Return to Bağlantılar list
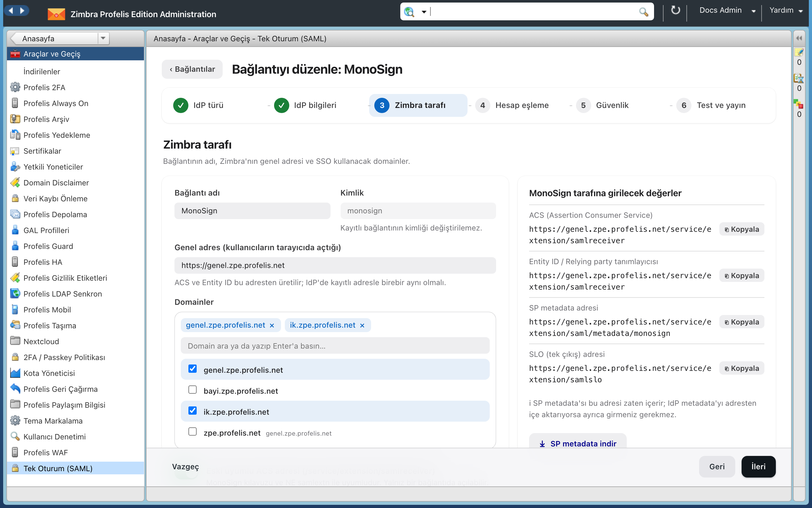 point(192,69)
